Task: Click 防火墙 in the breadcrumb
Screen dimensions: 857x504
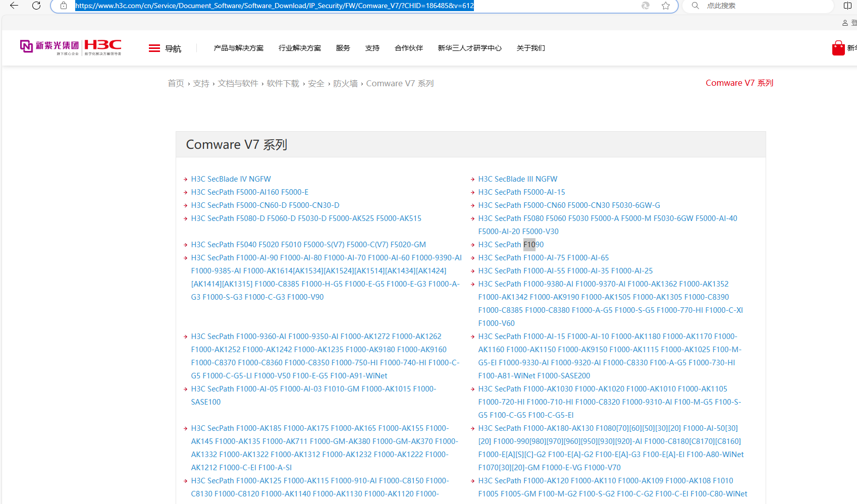Action: (345, 83)
